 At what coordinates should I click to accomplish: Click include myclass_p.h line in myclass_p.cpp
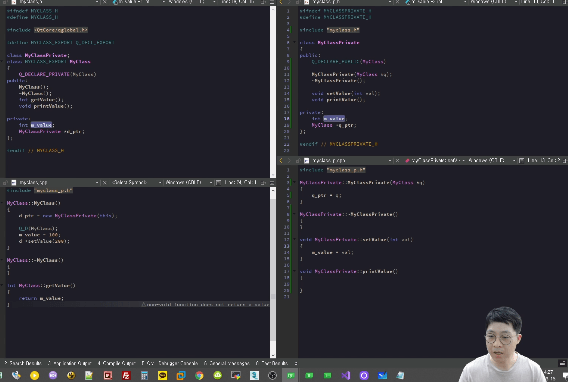(333, 170)
